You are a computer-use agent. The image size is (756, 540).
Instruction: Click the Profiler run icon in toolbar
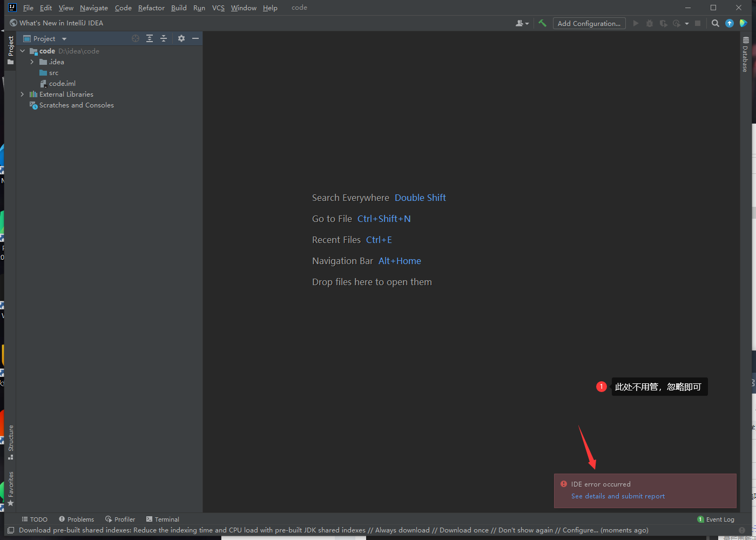[x=677, y=23]
